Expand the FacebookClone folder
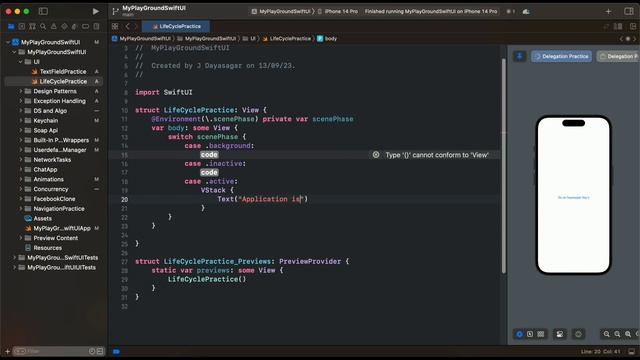Viewport: 640px width, 360px height. pyautogui.click(x=20, y=199)
